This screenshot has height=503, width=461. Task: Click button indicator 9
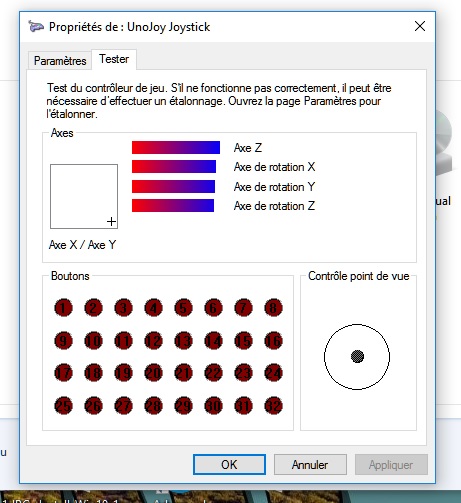[x=63, y=340]
